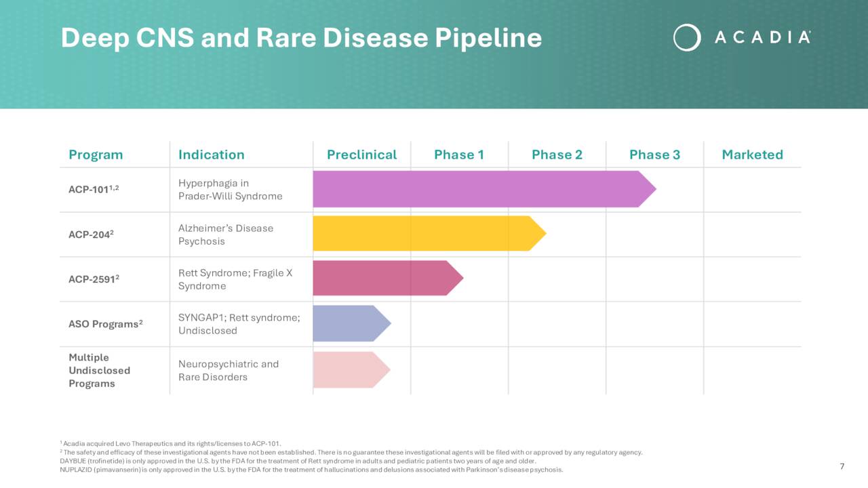Click the 'Phase 3' column header
The image size is (868, 488).
point(654,155)
